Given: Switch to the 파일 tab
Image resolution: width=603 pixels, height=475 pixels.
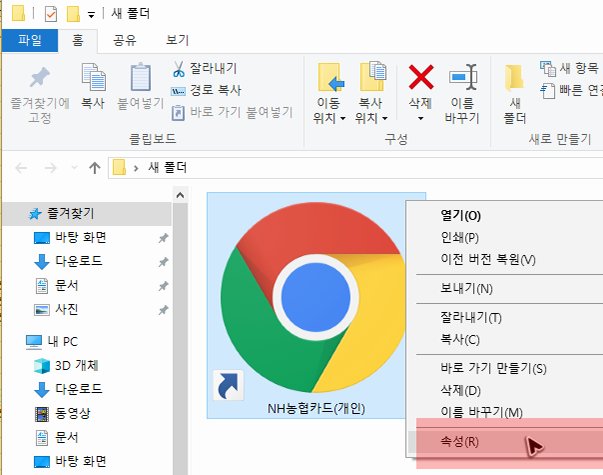Looking at the screenshot, I should [30, 40].
